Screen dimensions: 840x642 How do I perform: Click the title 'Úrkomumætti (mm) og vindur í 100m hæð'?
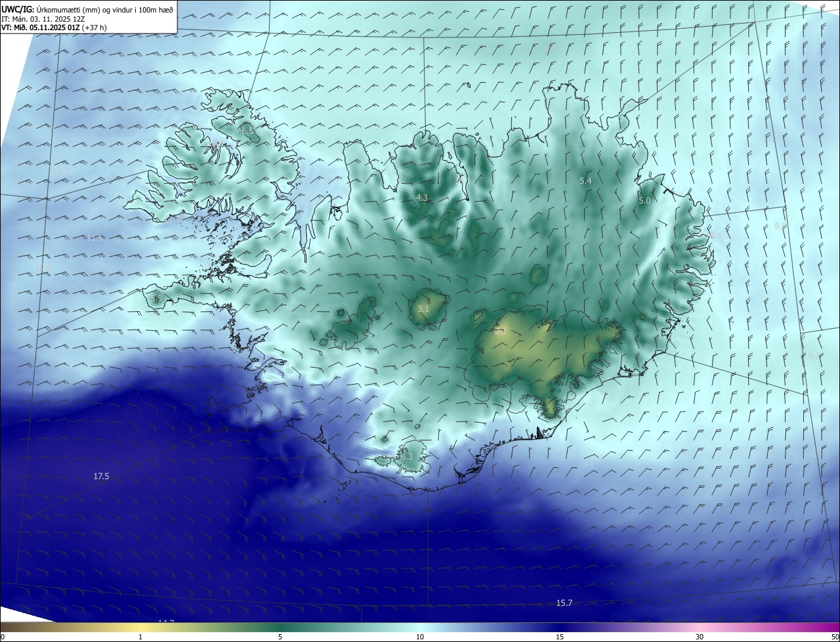(x=105, y=9)
